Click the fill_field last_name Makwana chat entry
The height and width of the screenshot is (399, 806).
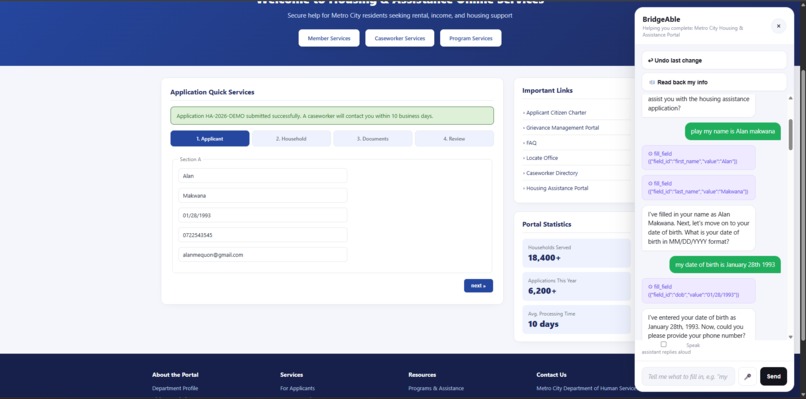pyautogui.click(x=699, y=187)
